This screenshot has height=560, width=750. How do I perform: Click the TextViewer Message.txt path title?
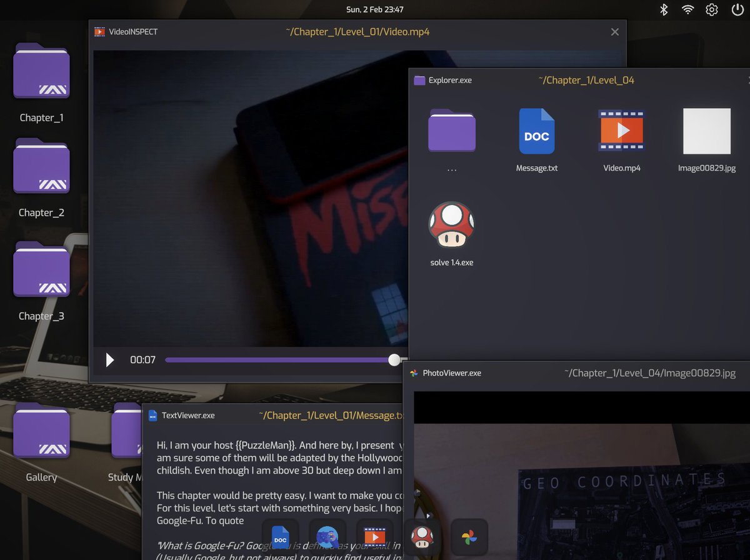pyautogui.click(x=332, y=416)
